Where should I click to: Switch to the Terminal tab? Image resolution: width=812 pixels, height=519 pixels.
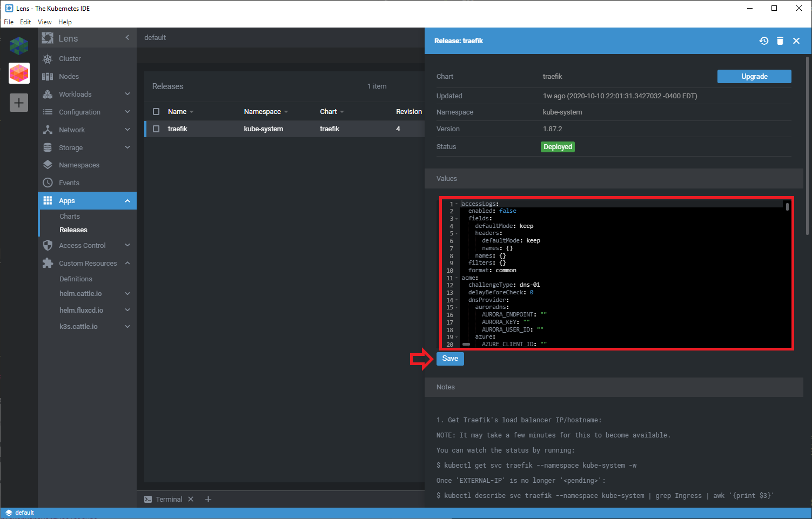pyautogui.click(x=169, y=500)
